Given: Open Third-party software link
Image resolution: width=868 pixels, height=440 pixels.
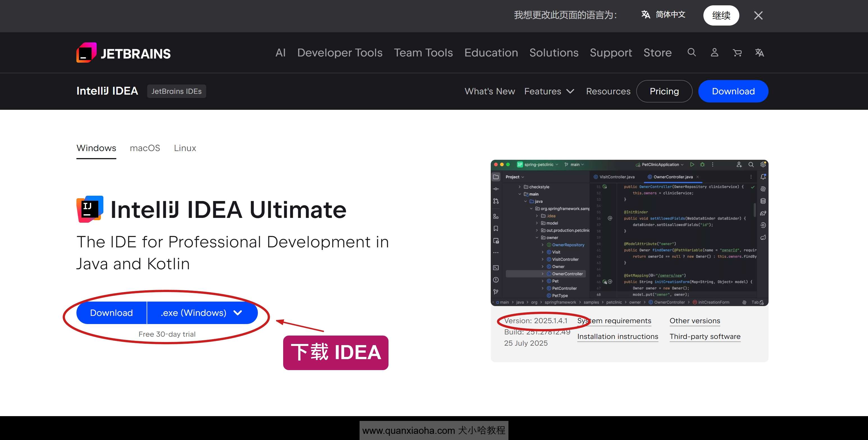Looking at the screenshot, I should pyautogui.click(x=705, y=337).
